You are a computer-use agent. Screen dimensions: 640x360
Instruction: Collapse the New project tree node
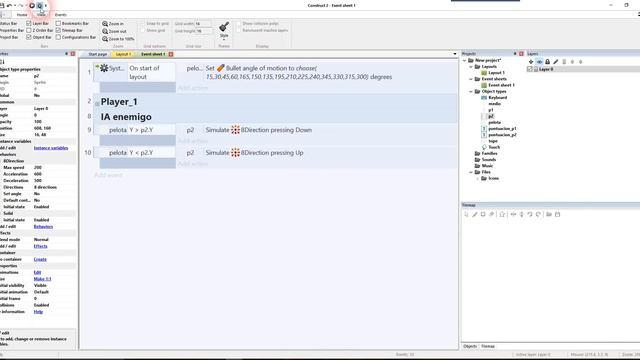(x=464, y=60)
